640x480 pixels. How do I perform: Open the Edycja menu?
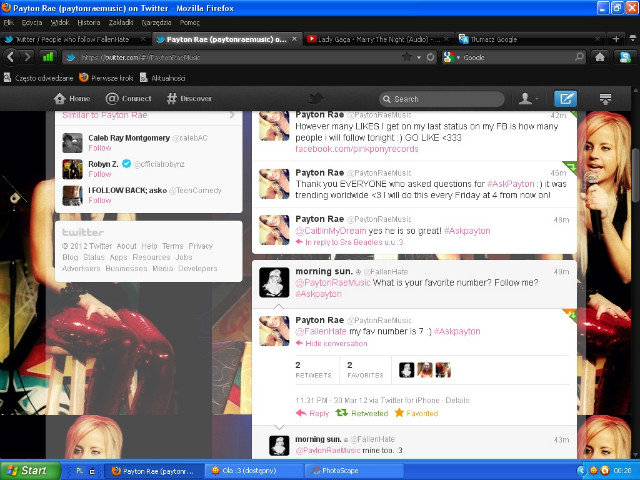32,22
